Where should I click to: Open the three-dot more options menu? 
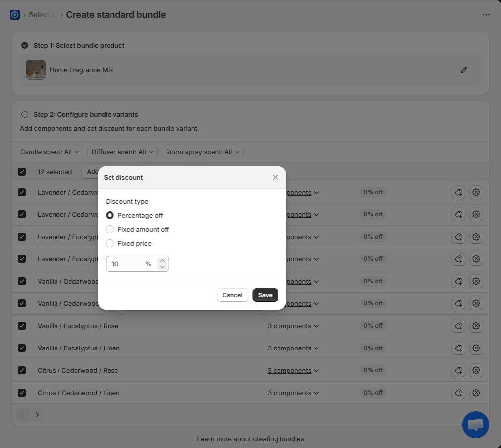486,15
